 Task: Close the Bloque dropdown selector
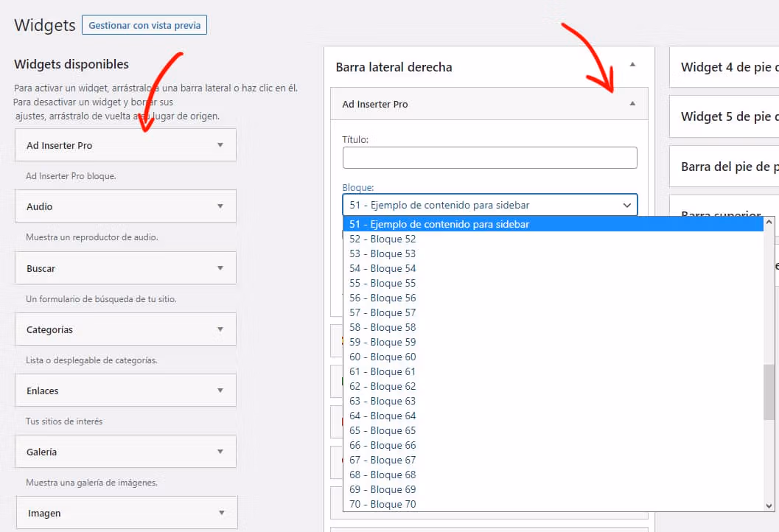(489, 205)
